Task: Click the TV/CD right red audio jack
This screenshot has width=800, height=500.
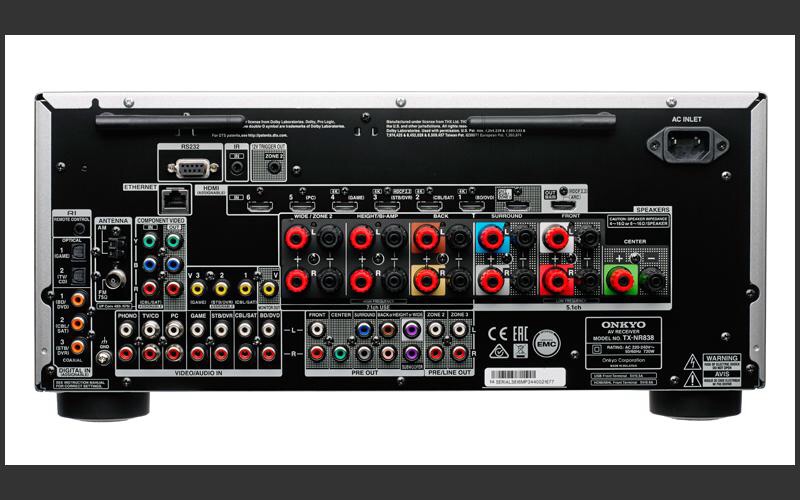Action: [151, 353]
